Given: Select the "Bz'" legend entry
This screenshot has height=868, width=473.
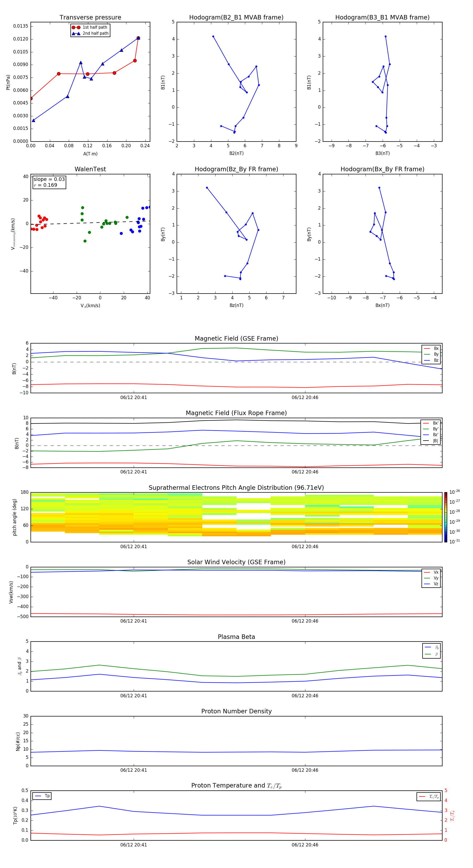Looking at the screenshot, I should 431,435.
